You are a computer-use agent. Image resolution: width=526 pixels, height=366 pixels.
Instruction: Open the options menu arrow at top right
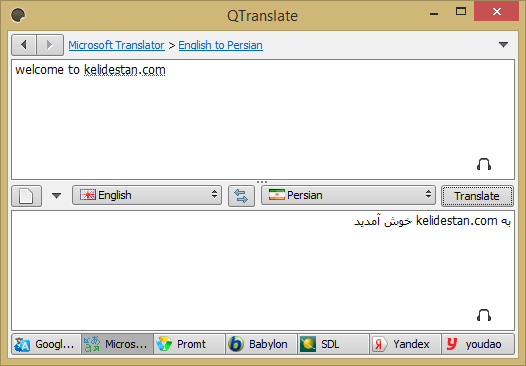[503, 45]
